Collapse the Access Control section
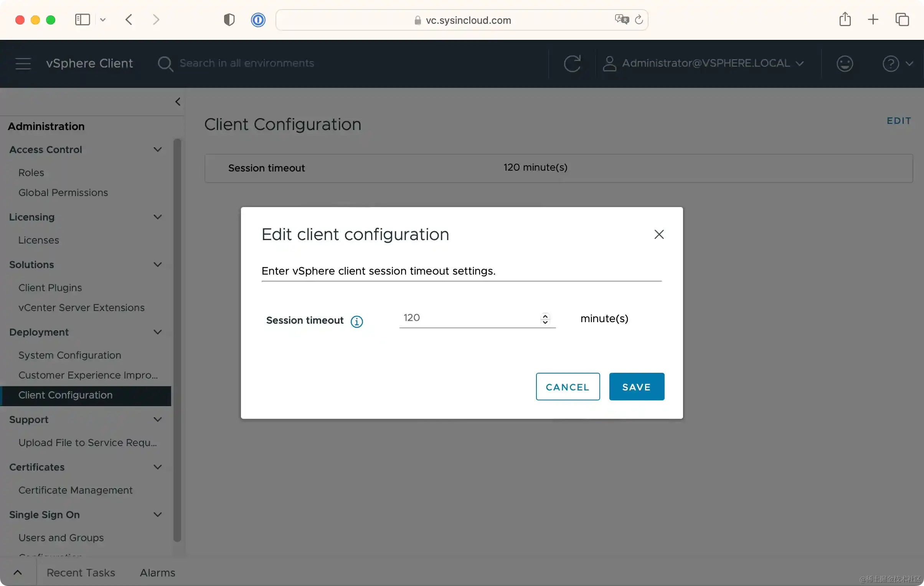The image size is (924, 586). point(157,150)
